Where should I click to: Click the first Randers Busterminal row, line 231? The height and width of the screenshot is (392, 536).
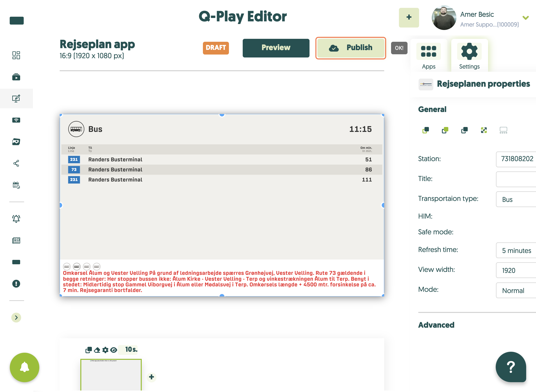point(222,159)
